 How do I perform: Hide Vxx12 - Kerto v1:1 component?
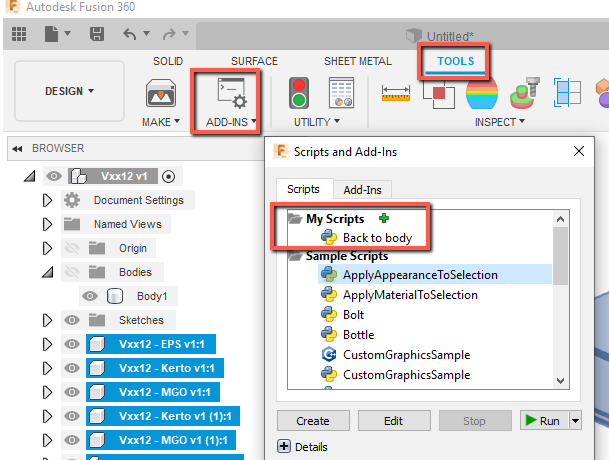[x=72, y=368]
